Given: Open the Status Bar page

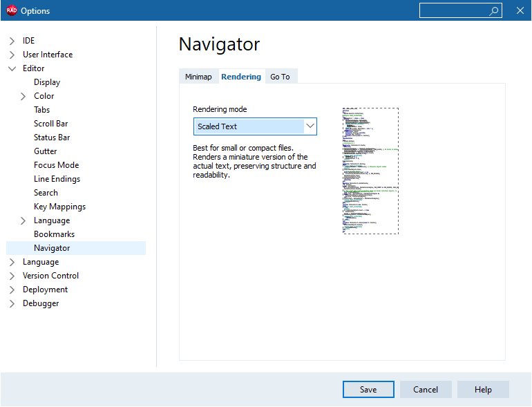Looking at the screenshot, I should (52, 138).
